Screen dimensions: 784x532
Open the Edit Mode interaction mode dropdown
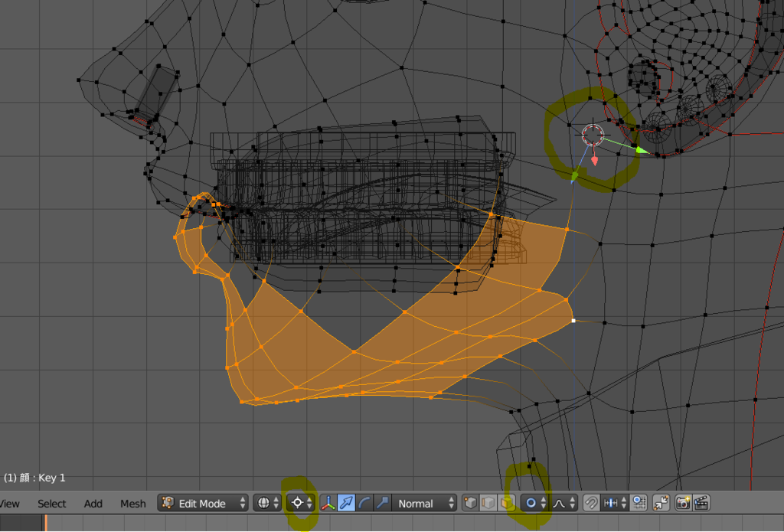point(202,503)
